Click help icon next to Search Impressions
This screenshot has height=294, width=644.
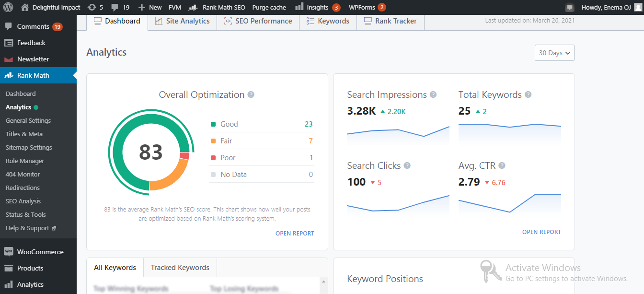(433, 95)
